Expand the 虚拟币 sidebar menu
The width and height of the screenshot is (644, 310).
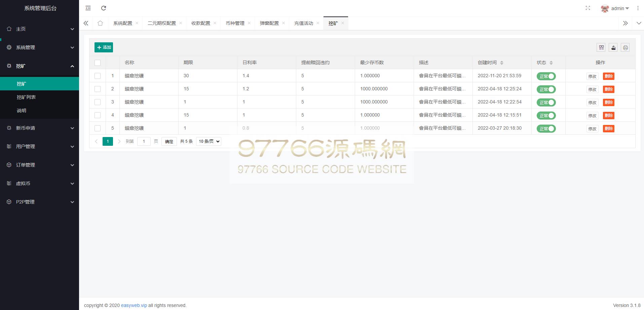coord(39,183)
